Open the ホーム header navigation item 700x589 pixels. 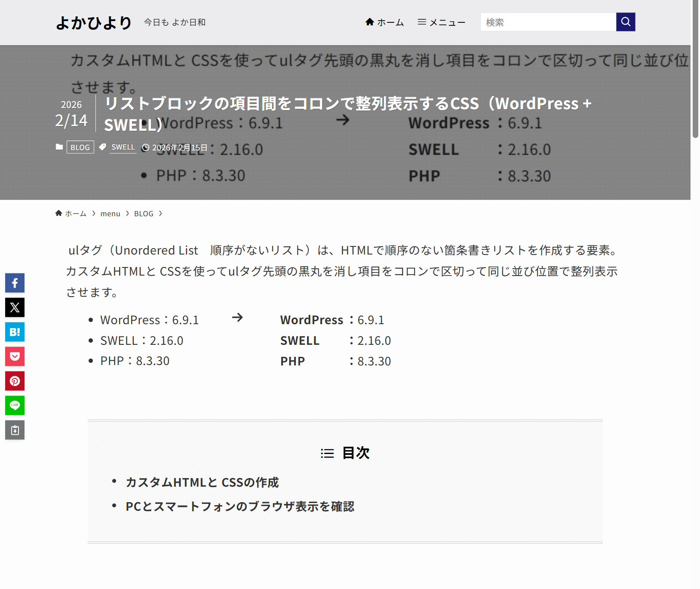pos(384,22)
